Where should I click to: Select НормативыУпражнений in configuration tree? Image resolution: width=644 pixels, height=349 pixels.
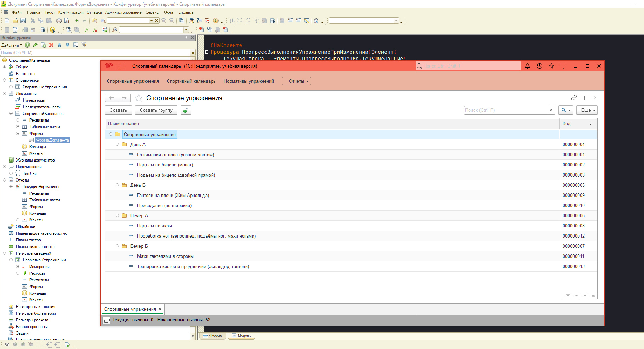tap(44, 260)
